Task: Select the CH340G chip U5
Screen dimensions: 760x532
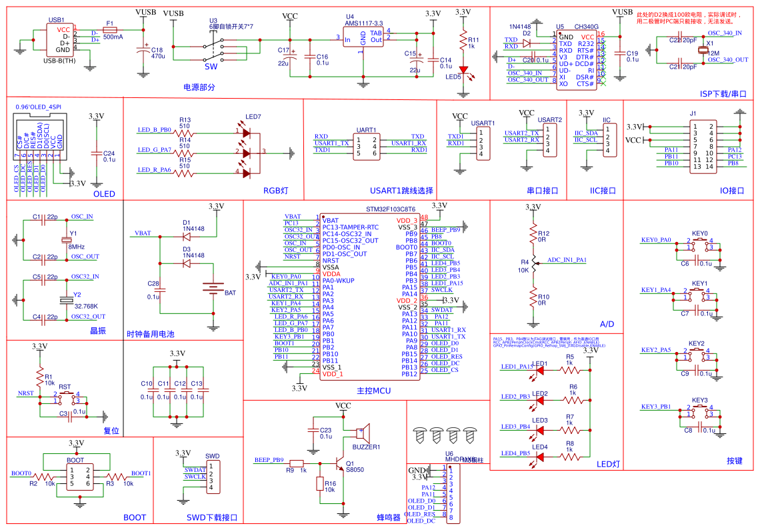Action: click(576, 59)
